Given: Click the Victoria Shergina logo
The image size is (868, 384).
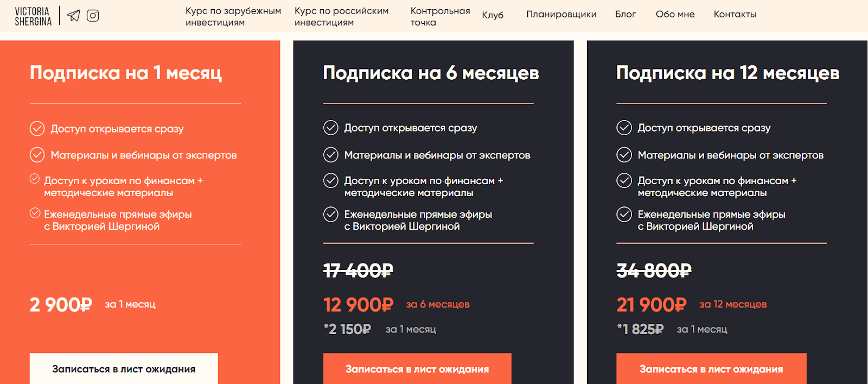Looking at the screenshot, I should (33, 16).
